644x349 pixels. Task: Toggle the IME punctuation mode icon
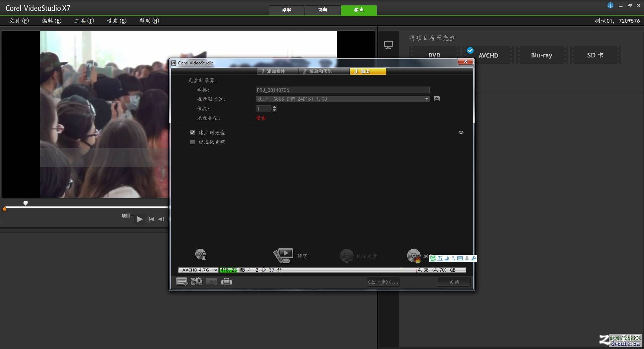pos(453,258)
